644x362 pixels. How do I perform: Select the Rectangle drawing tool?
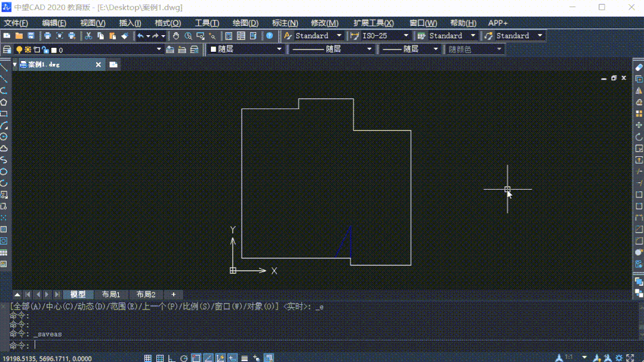4,114
